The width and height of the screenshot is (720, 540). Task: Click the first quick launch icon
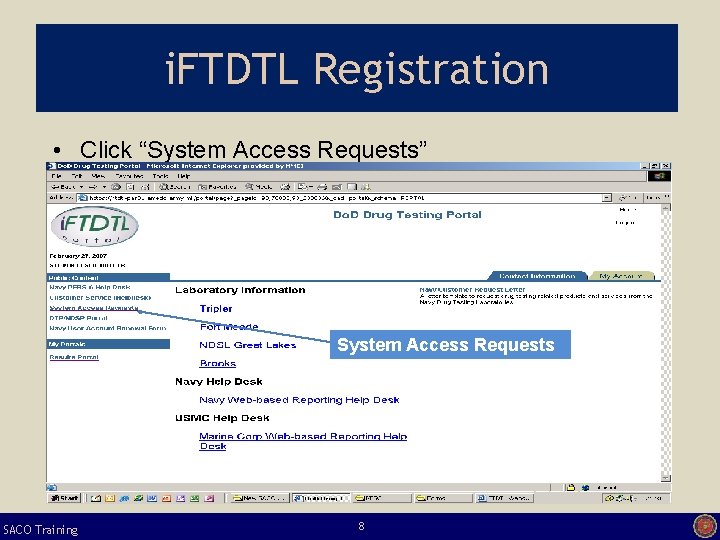pos(96,498)
